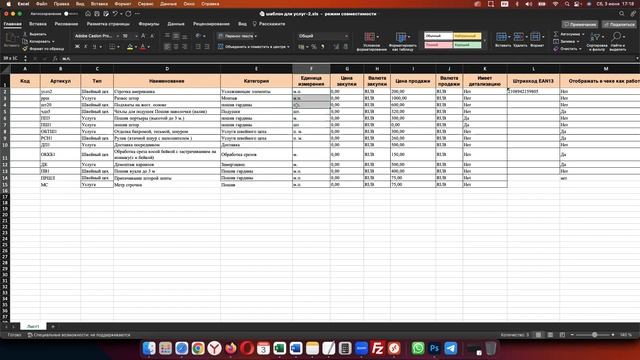Align cell text to the right

click(x=184, y=47)
